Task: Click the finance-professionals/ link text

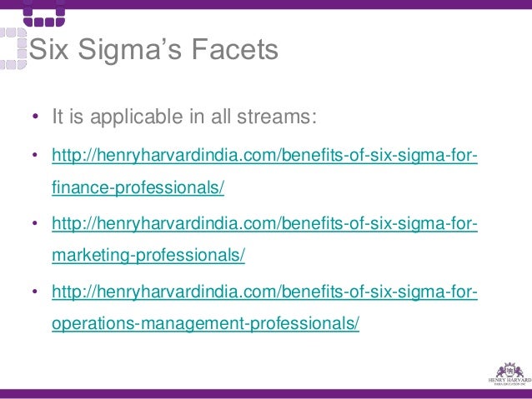Action: 138,187
